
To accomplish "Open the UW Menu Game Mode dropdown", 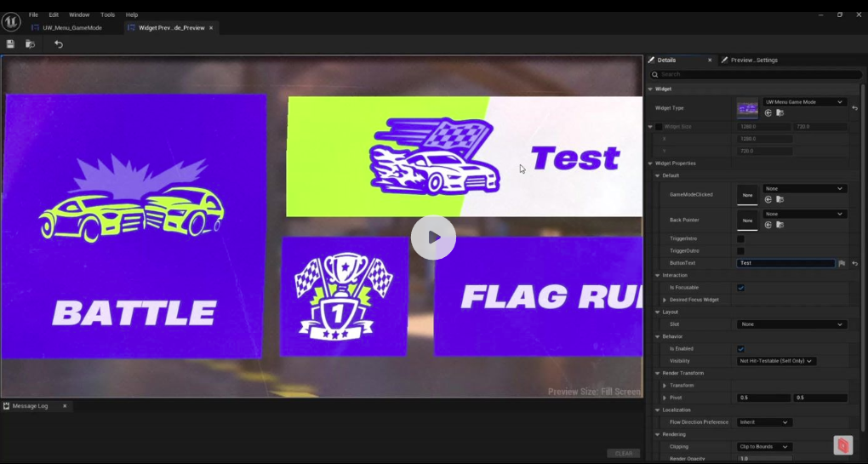I will 804,102.
